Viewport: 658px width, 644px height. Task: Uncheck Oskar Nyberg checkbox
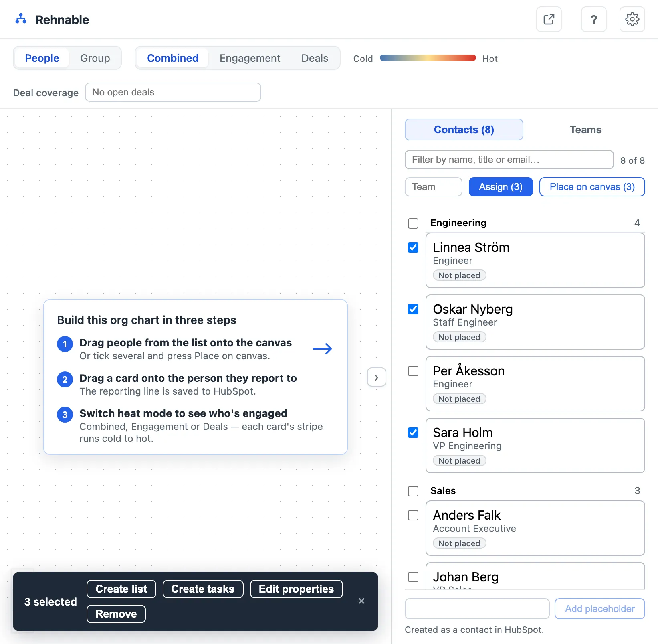point(413,309)
